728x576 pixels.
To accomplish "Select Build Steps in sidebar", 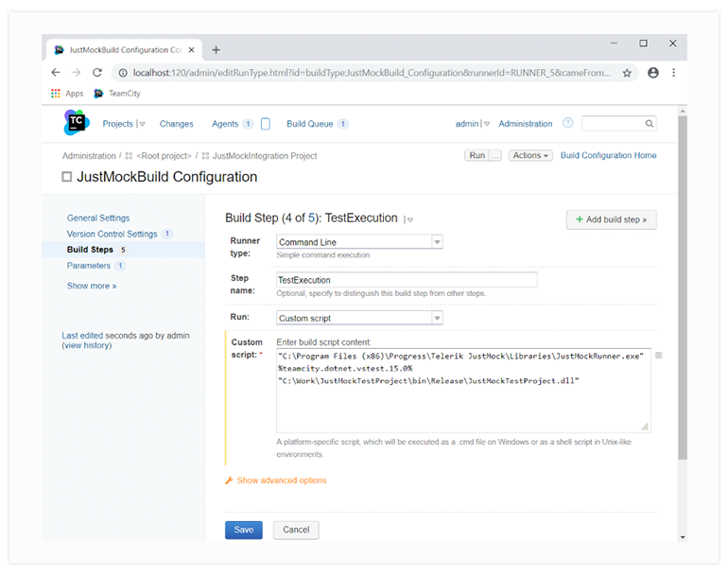I will click(x=90, y=250).
